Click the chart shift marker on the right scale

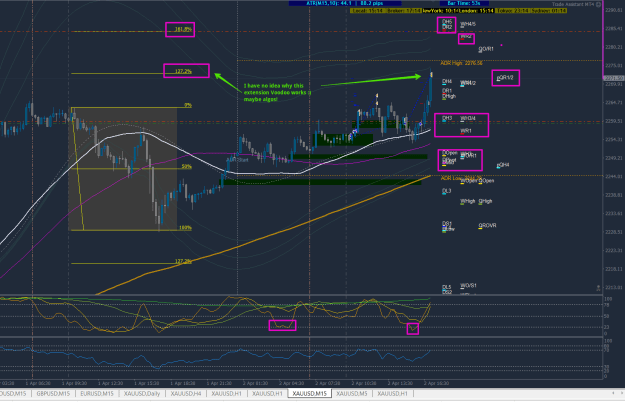click(x=598, y=287)
